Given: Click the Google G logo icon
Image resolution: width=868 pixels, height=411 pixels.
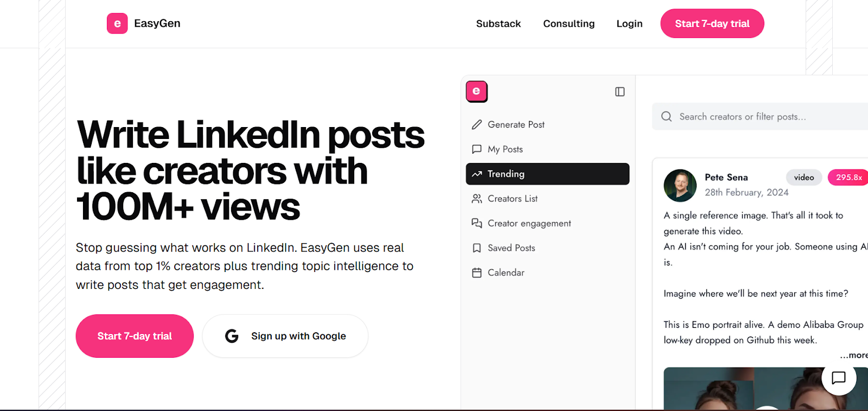Looking at the screenshot, I should (x=232, y=336).
